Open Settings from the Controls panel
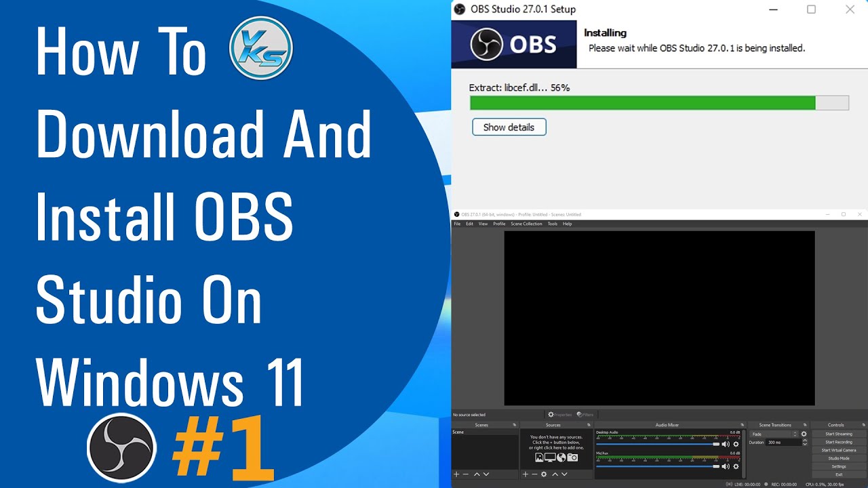 tap(839, 466)
